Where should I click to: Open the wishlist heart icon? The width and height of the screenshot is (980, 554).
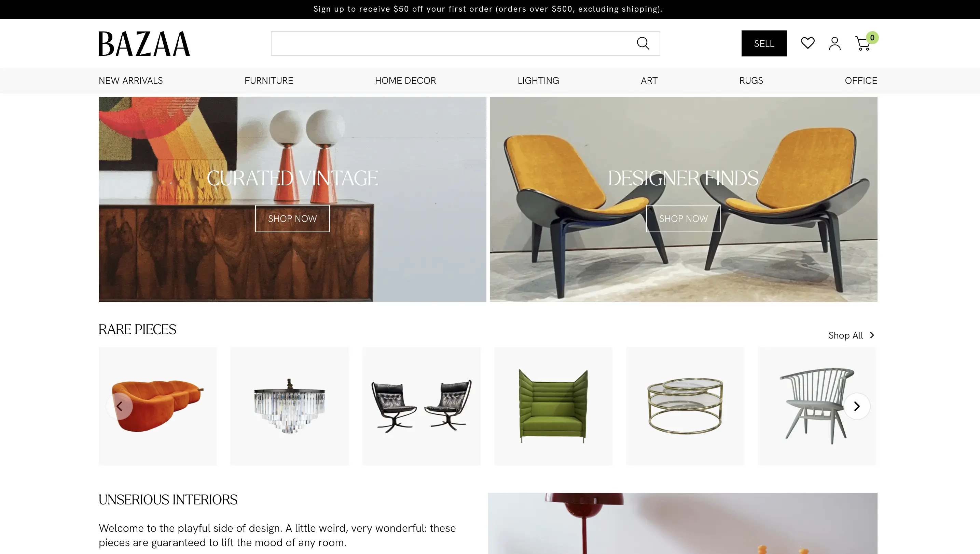(x=808, y=43)
